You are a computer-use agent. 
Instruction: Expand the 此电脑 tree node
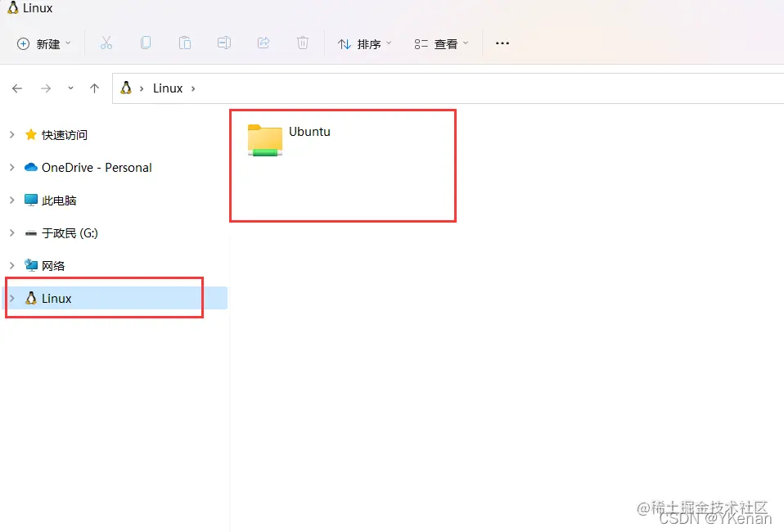(x=12, y=200)
